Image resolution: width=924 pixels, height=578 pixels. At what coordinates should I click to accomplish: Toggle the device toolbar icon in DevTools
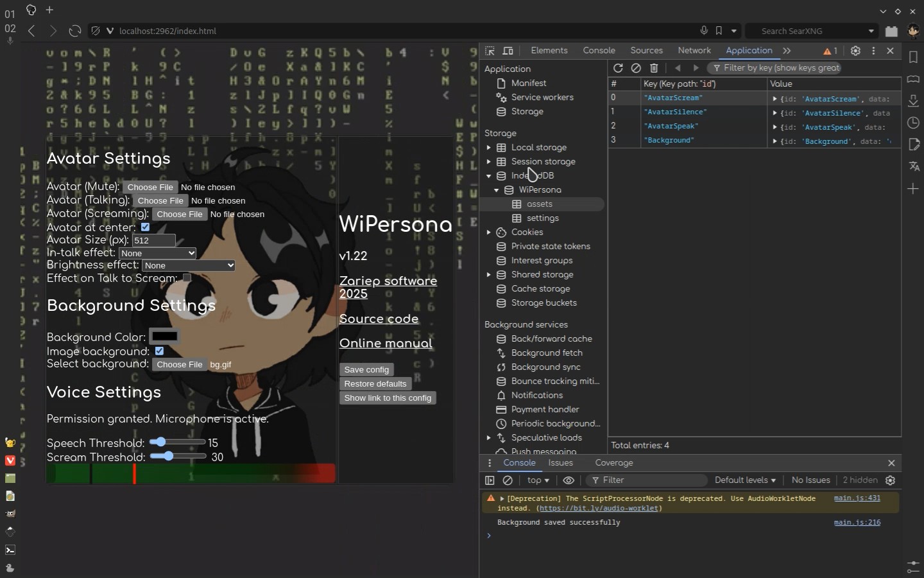pos(508,51)
